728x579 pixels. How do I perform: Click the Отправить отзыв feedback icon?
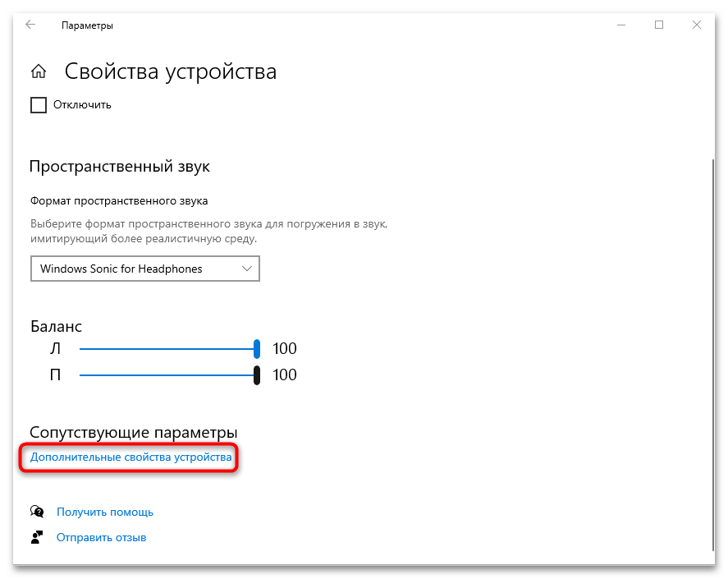click(37, 538)
